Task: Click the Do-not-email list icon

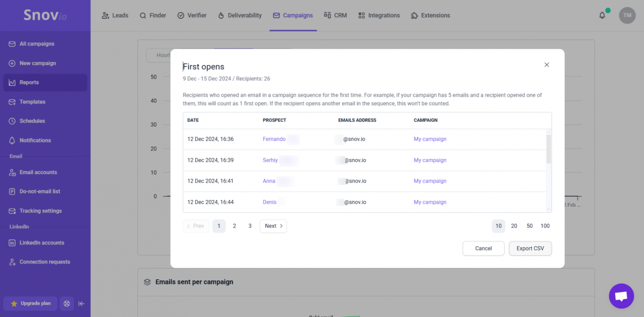Action: point(12,192)
